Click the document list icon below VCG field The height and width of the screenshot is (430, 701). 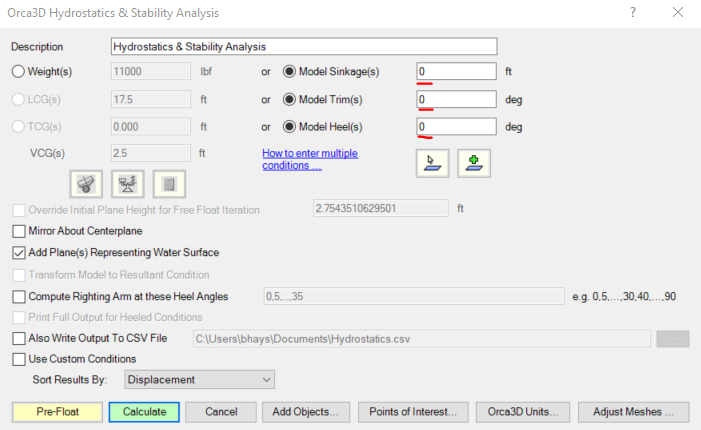click(169, 184)
